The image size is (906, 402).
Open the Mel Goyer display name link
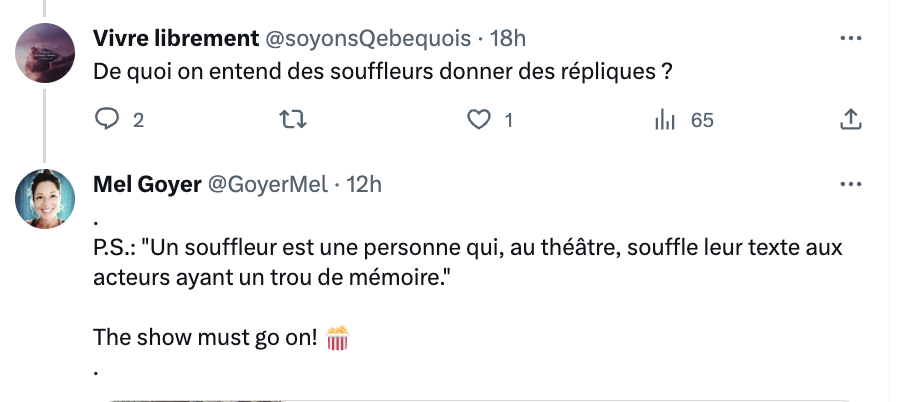146,185
